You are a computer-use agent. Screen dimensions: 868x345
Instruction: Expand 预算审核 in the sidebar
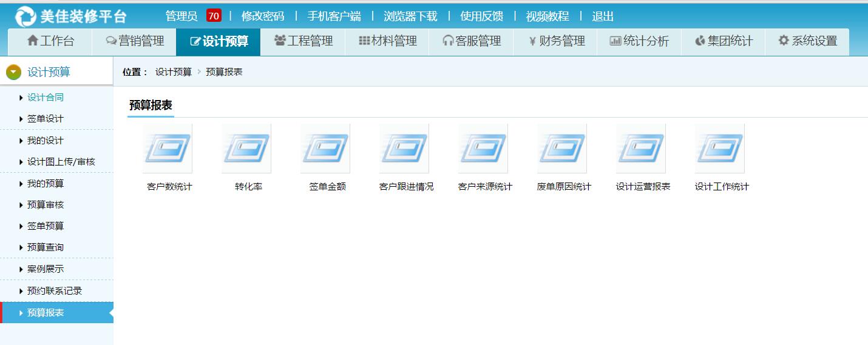[45, 205]
